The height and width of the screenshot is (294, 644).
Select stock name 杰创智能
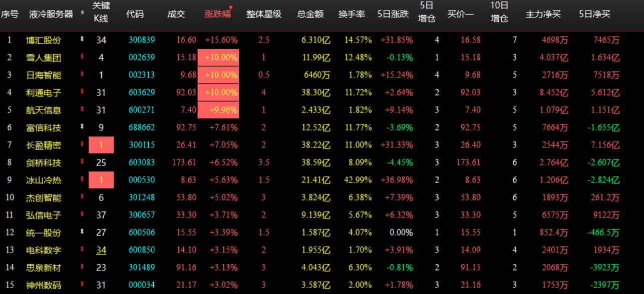44,197
